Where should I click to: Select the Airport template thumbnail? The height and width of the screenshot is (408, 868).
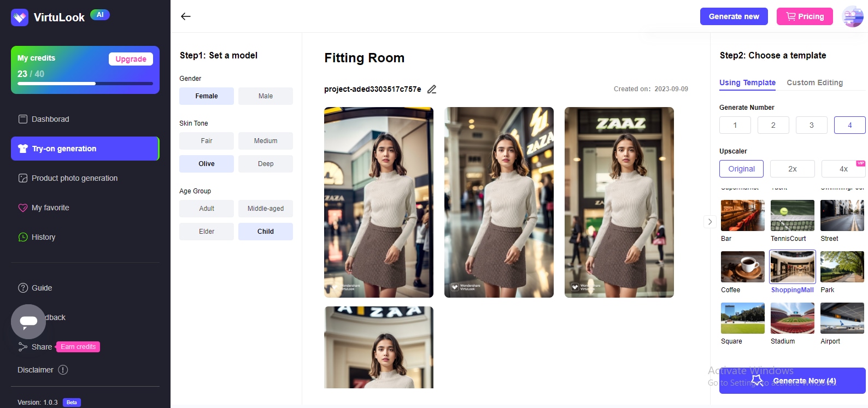point(842,318)
